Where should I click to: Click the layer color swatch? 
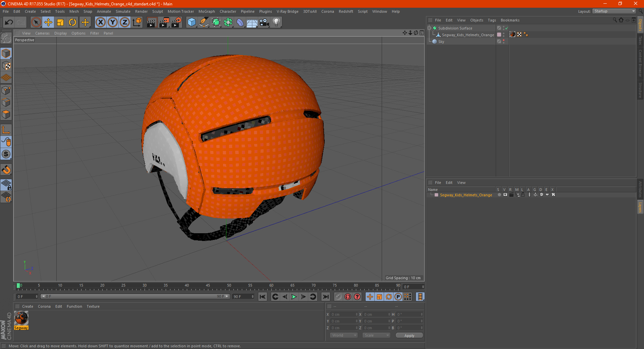[436, 195]
